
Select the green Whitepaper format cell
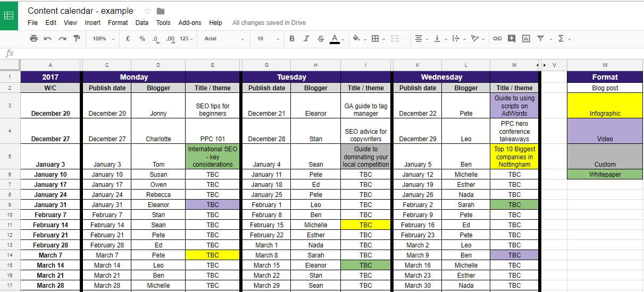click(x=605, y=174)
